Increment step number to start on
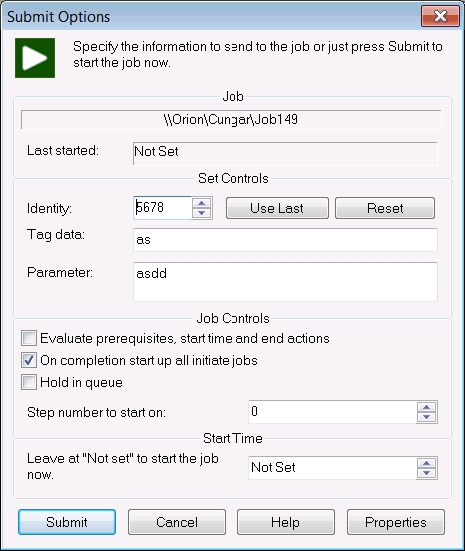Image resolution: width=465 pixels, height=551 pixels. click(x=426, y=407)
